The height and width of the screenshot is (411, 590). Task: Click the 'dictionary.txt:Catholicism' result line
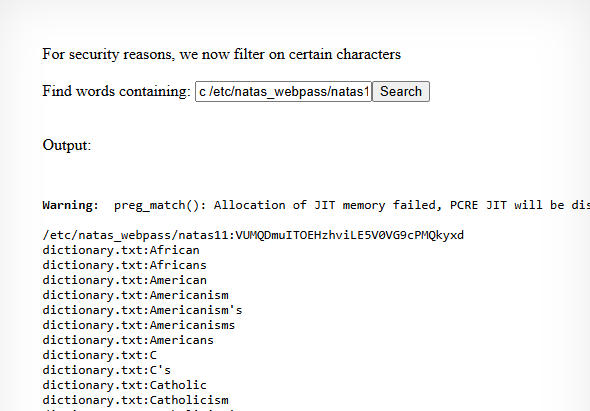[135, 400]
